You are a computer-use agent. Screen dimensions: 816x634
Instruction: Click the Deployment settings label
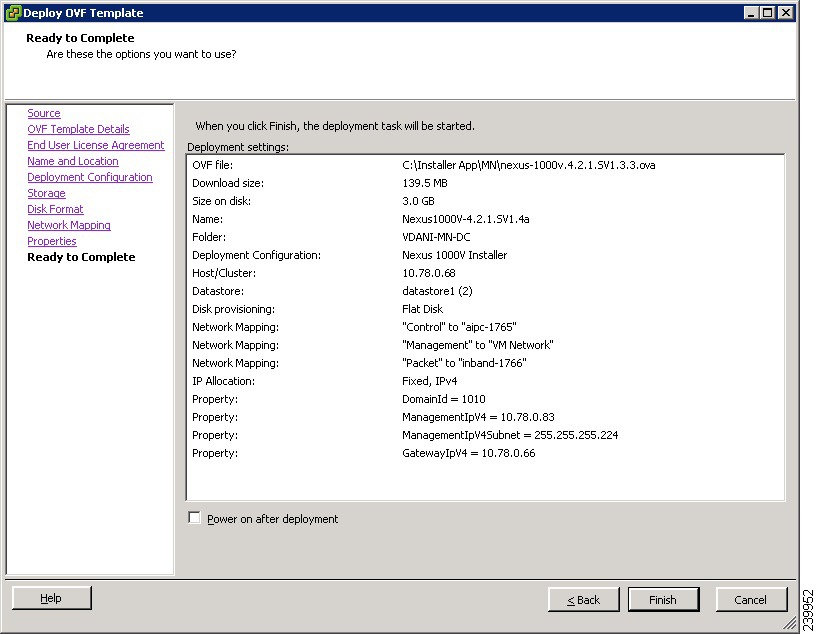point(238,147)
